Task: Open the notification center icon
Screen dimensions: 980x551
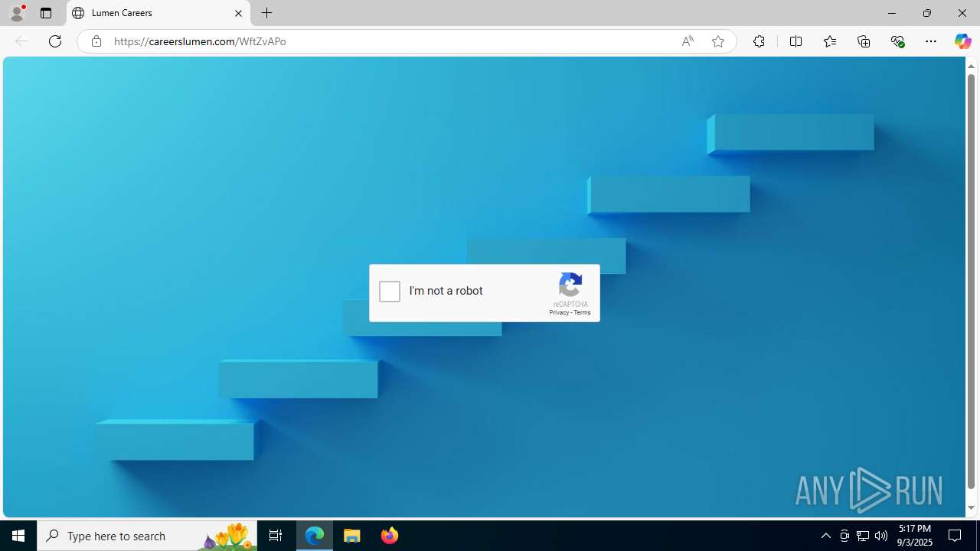Action: pos(955,536)
